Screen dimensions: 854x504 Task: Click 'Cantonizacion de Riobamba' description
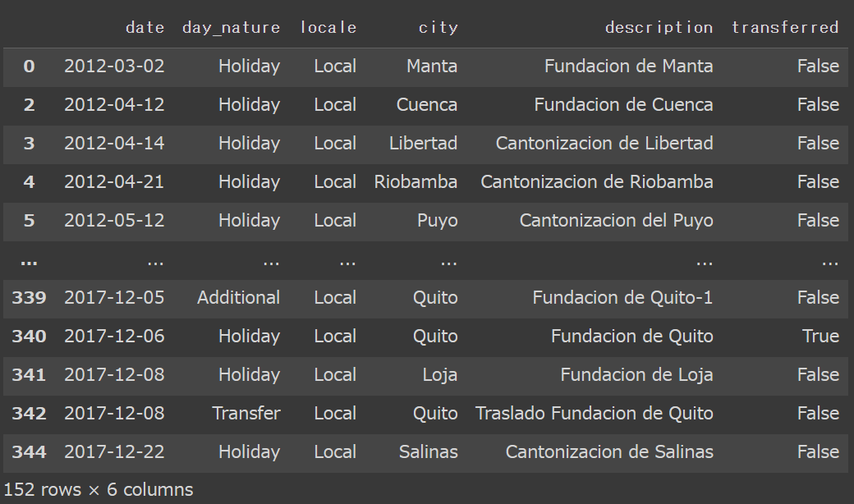click(x=597, y=181)
